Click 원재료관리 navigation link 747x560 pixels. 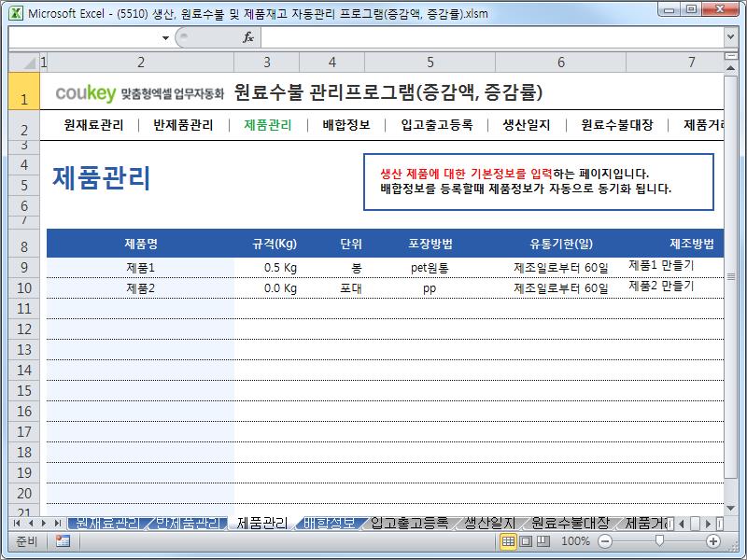(93, 125)
